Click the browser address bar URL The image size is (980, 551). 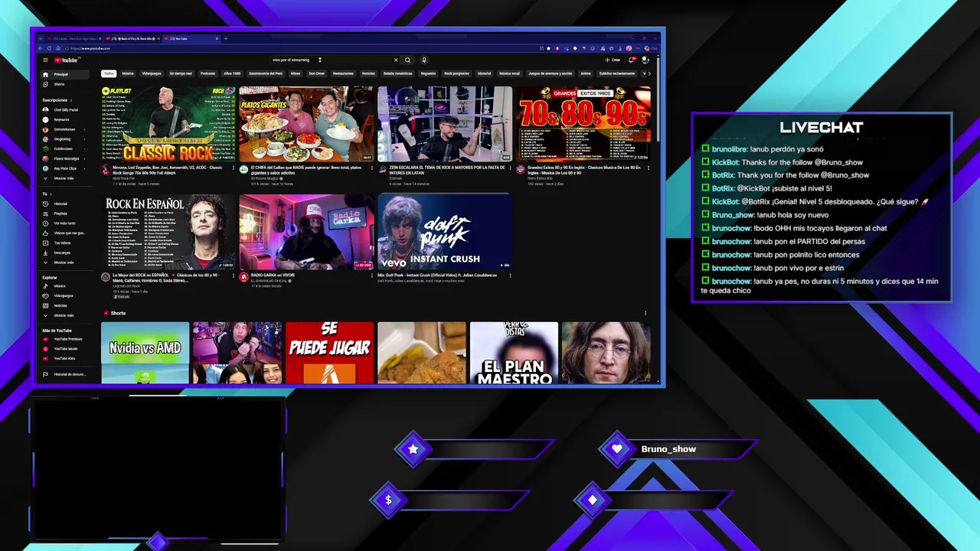(x=91, y=48)
